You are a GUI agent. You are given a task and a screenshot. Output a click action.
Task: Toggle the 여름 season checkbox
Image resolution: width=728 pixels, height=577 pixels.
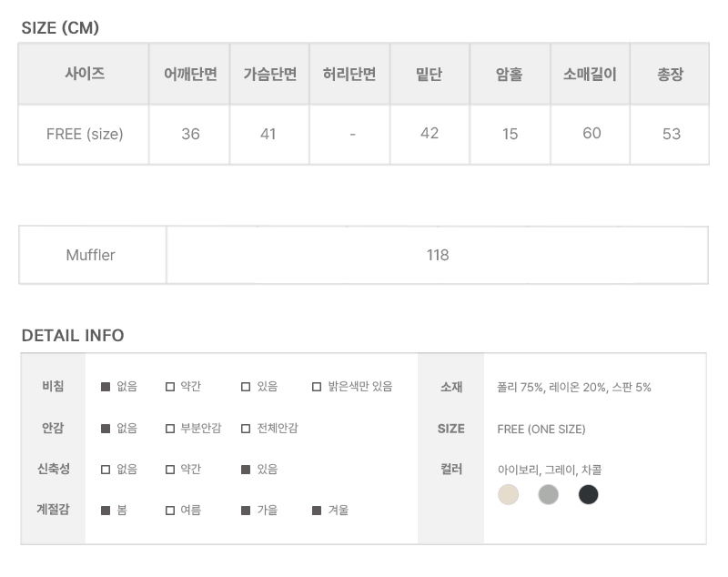(170, 511)
